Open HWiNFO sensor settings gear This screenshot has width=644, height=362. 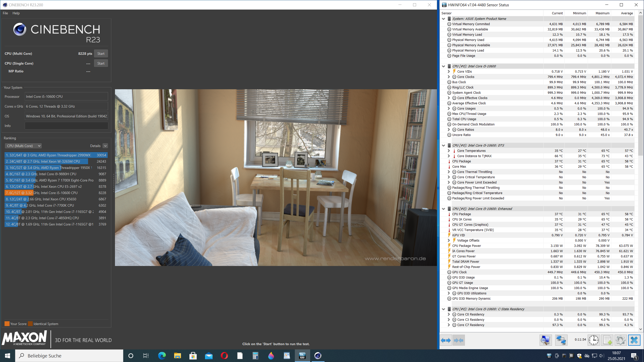620,340
